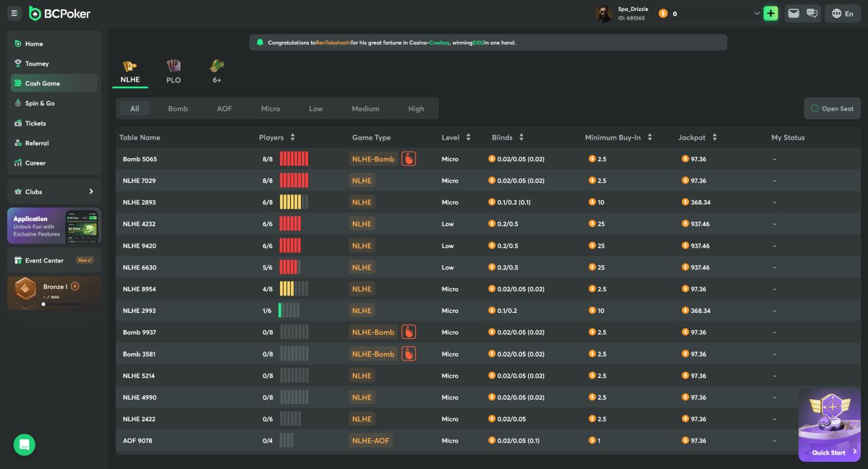Select the 6+ game type icon
868x469 pixels.
217,66
